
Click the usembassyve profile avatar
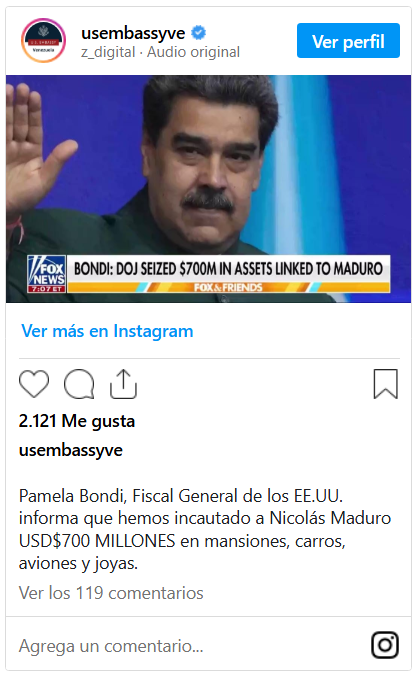tap(44, 40)
